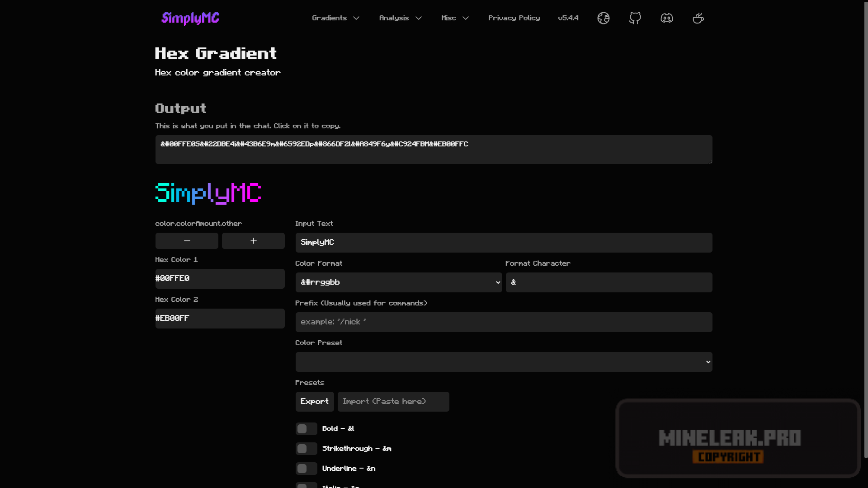The height and width of the screenshot is (488, 868).
Task: Click the coffee cup donate icon
Action: [698, 18]
